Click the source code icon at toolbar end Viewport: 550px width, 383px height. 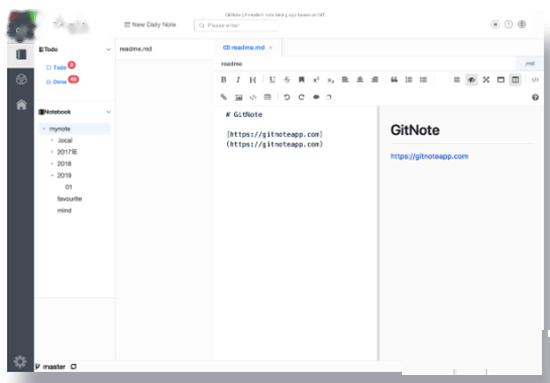click(x=535, y=80)
